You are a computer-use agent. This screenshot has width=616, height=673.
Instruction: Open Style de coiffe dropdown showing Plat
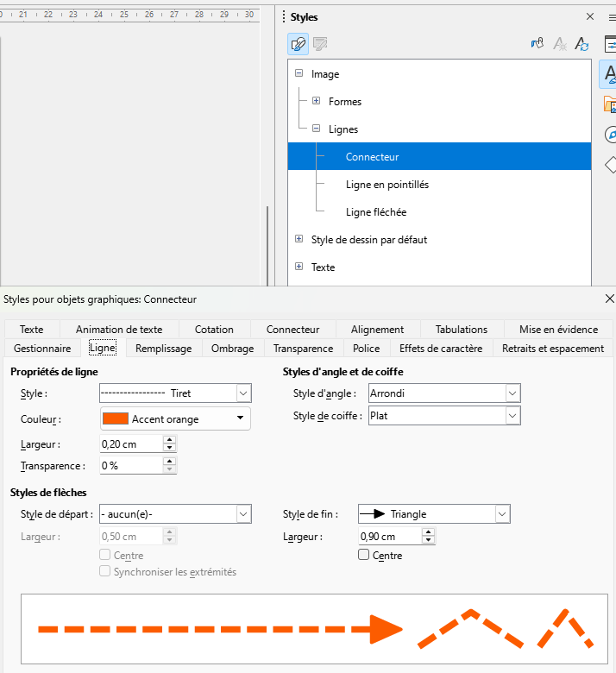point(444,416)
